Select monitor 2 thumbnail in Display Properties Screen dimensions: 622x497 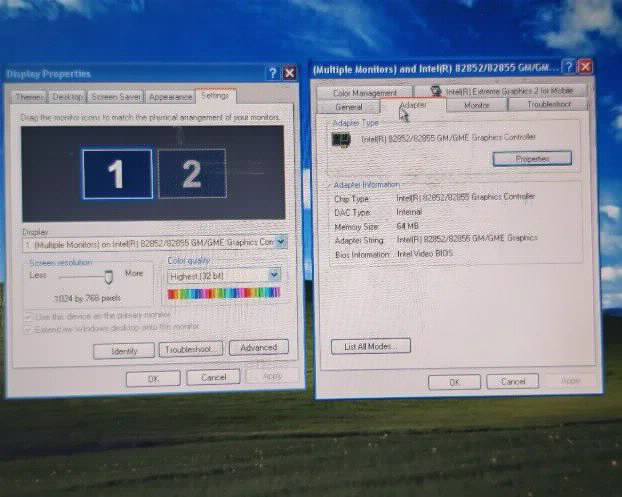coord(192,173)
